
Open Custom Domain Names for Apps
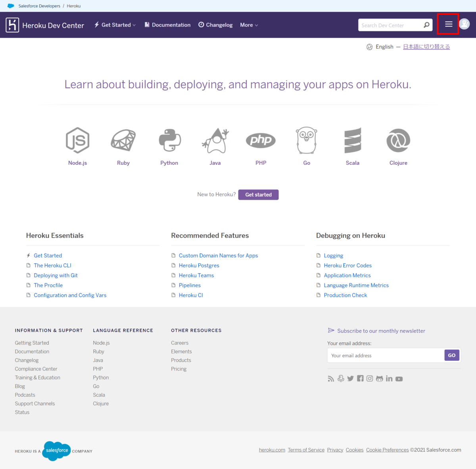pos(218,256)
